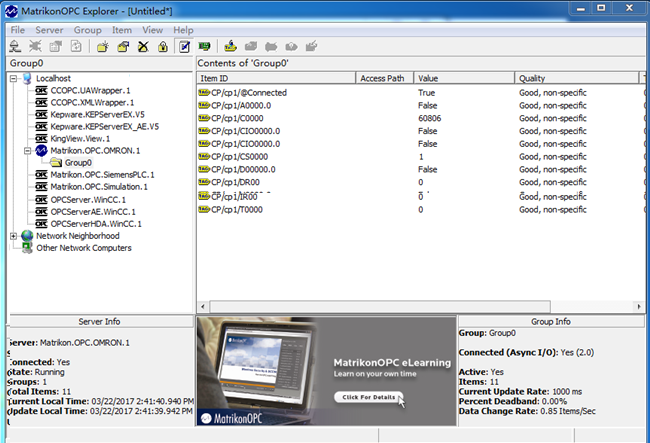Click the value 60806 in the list
This screenshot has width=650, height=443.
pyautogui.click(x=429, y=118)
